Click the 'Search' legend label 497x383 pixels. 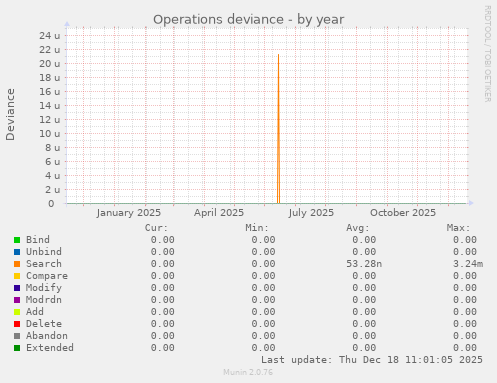click(x=44, y=264)
